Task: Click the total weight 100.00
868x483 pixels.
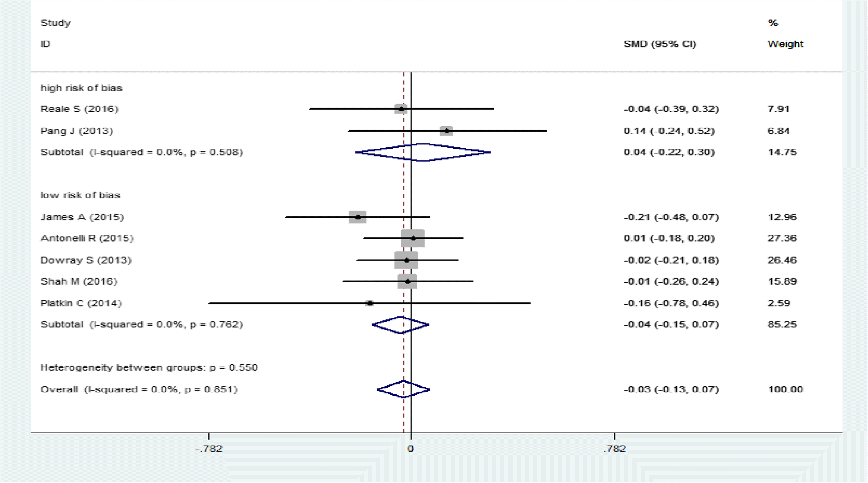Action: [785, 389]
